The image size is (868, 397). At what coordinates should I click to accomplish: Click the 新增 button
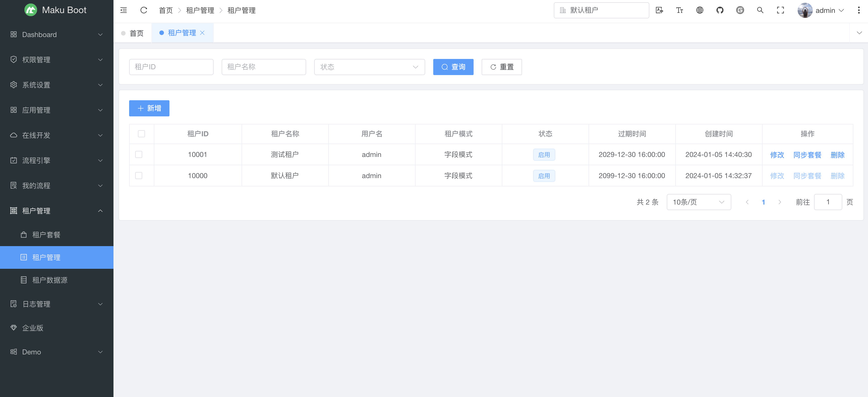coord(149,108)
